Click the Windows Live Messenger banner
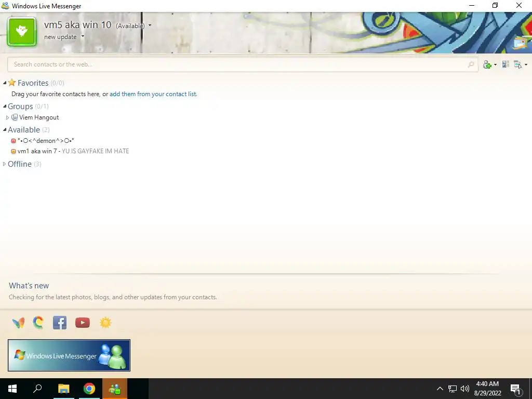 pyautogui.click(x=69, y=355)
